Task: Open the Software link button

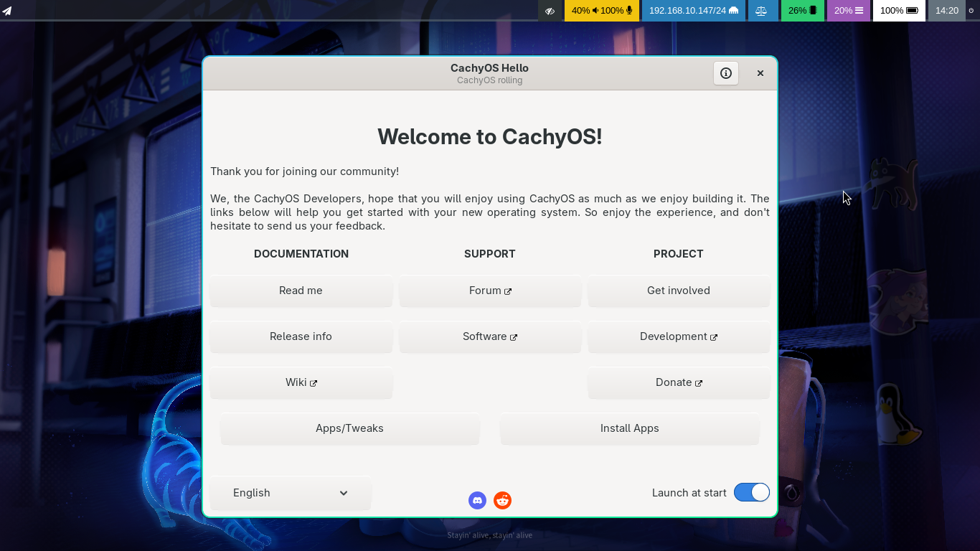Action: point(490,336)
